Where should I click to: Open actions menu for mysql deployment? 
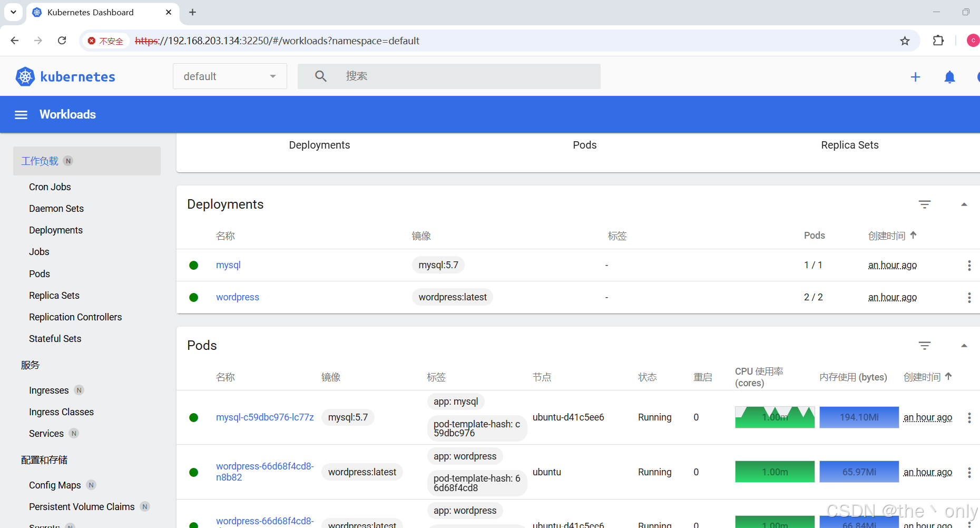pyautogui.click(x=969, y=266)
